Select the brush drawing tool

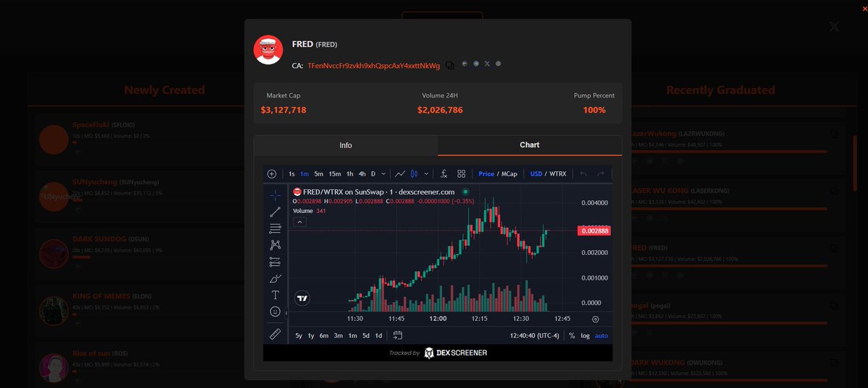(275, 278)
